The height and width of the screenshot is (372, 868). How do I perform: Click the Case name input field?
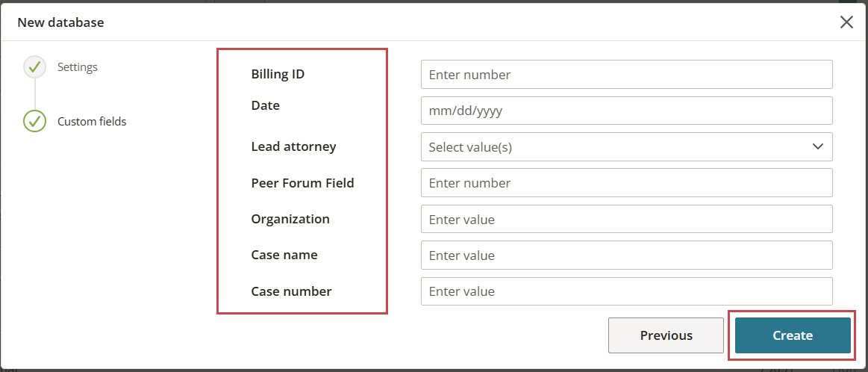coord(627,255)
